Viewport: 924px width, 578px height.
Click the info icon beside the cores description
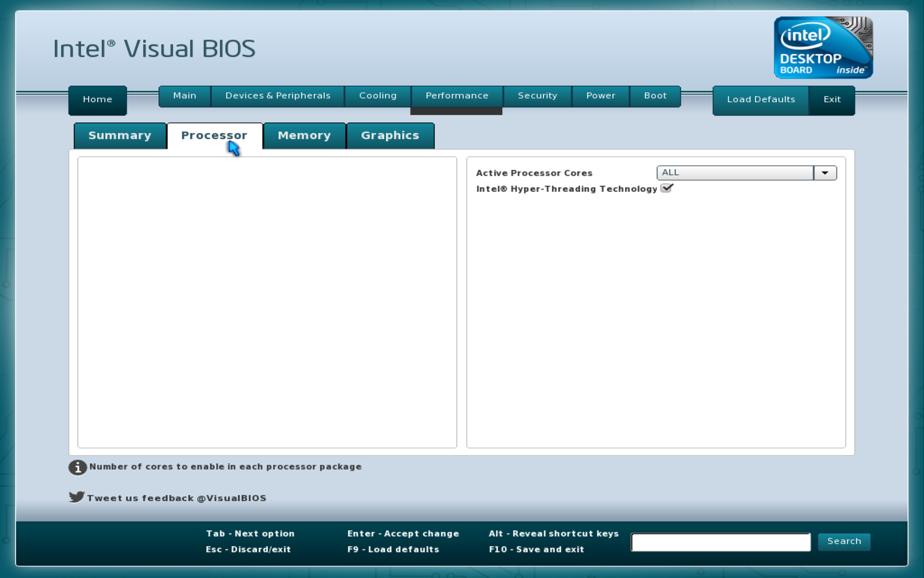pyautogui.click(x=77, y=467)
